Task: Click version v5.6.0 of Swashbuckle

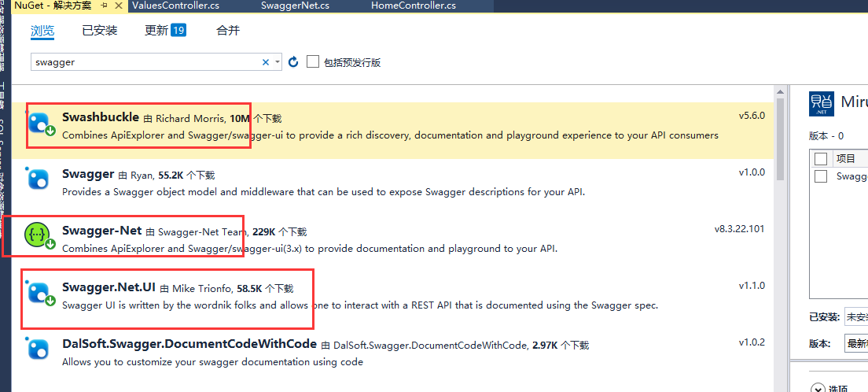Action: 752,116
